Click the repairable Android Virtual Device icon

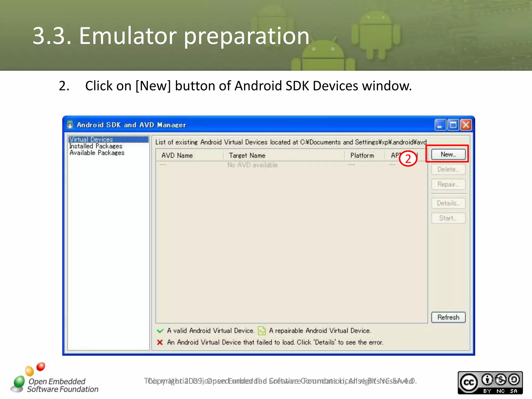(262, 331)
